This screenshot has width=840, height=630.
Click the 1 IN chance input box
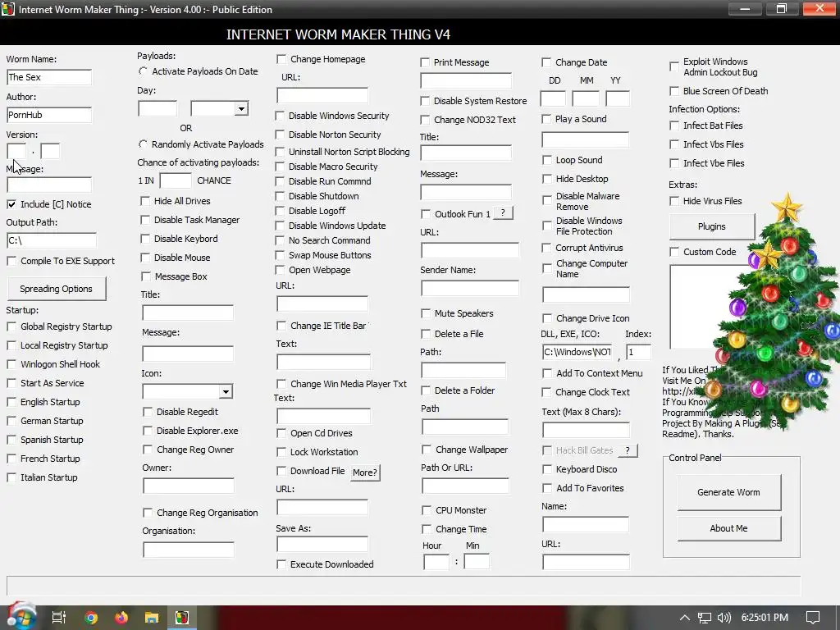[176, 180]
